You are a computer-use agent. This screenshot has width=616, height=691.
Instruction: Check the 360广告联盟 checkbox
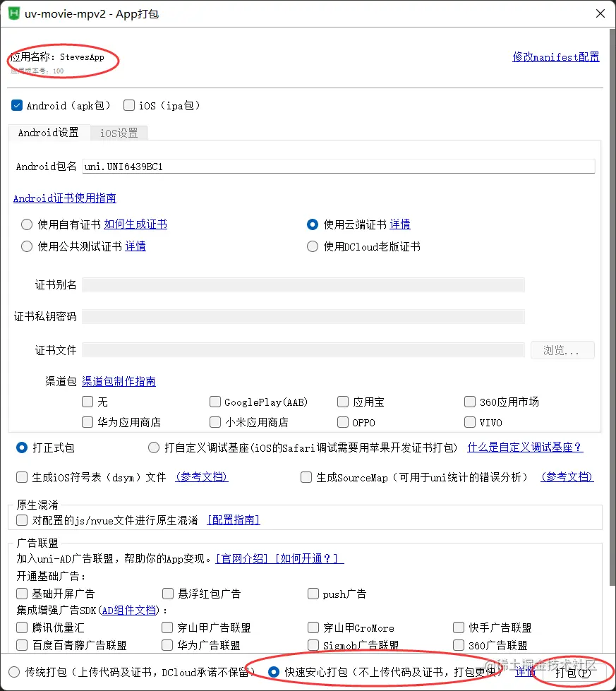pyautogui.click(x=459, y=645)
